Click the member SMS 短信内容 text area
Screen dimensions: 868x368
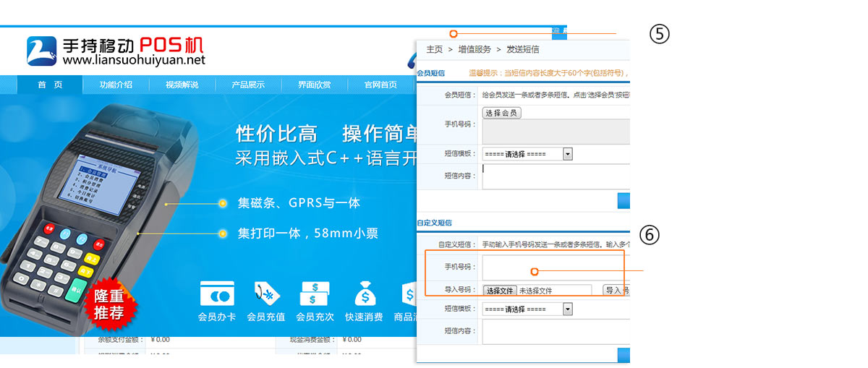point(556,176)
